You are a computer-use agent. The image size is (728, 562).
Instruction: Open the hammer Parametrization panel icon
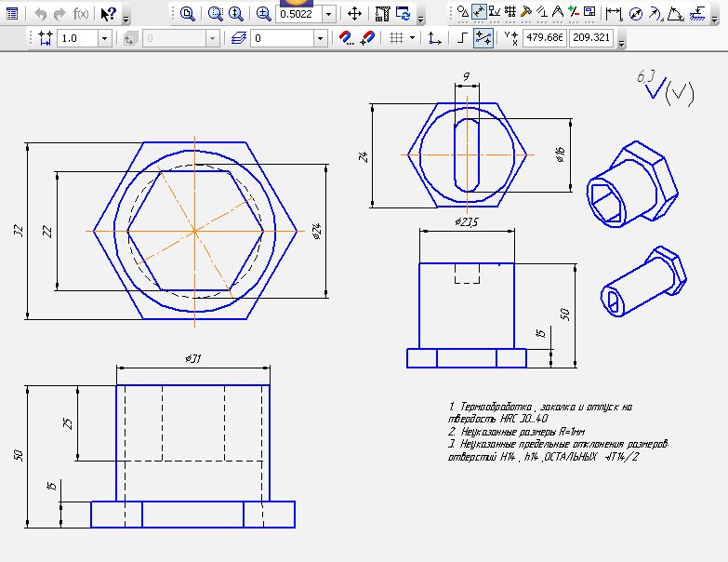pyautogui.click(x=526, y=12)
